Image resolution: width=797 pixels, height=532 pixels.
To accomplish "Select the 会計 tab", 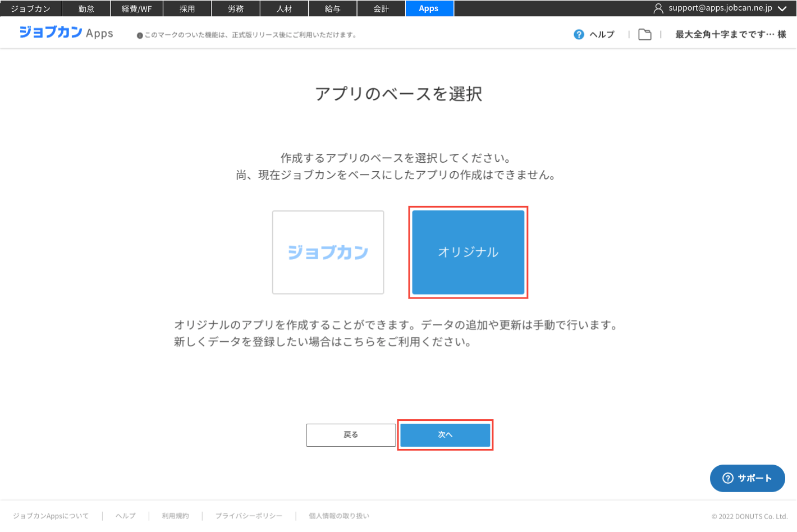I will [381, 8].
